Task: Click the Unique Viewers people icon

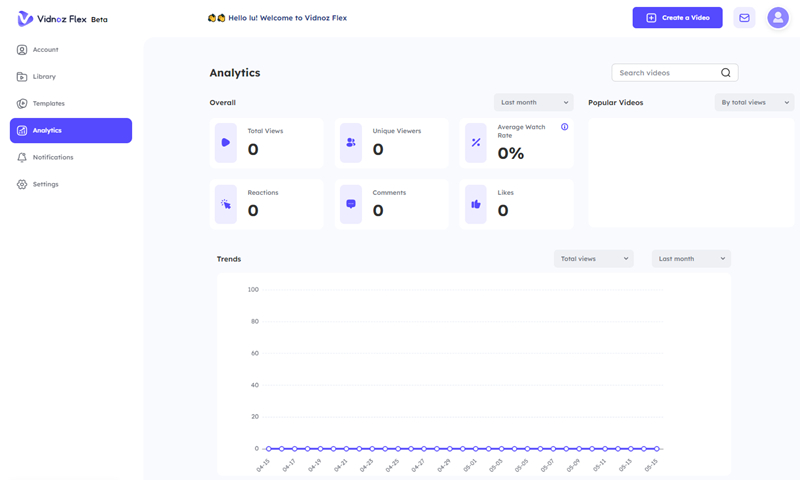Action: tap(351, 143)
